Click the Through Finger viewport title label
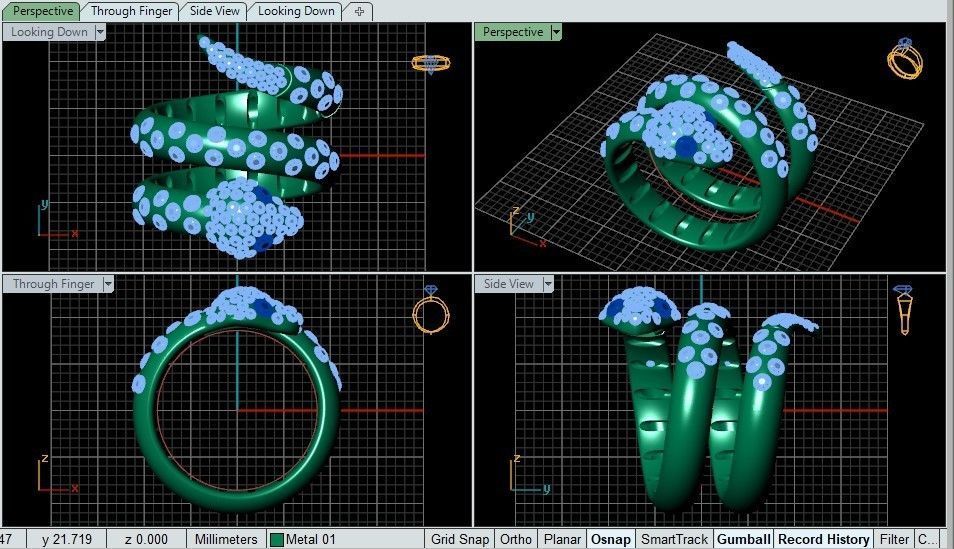The width and height of the screenshot is (954, 549). tap(54, 284)
